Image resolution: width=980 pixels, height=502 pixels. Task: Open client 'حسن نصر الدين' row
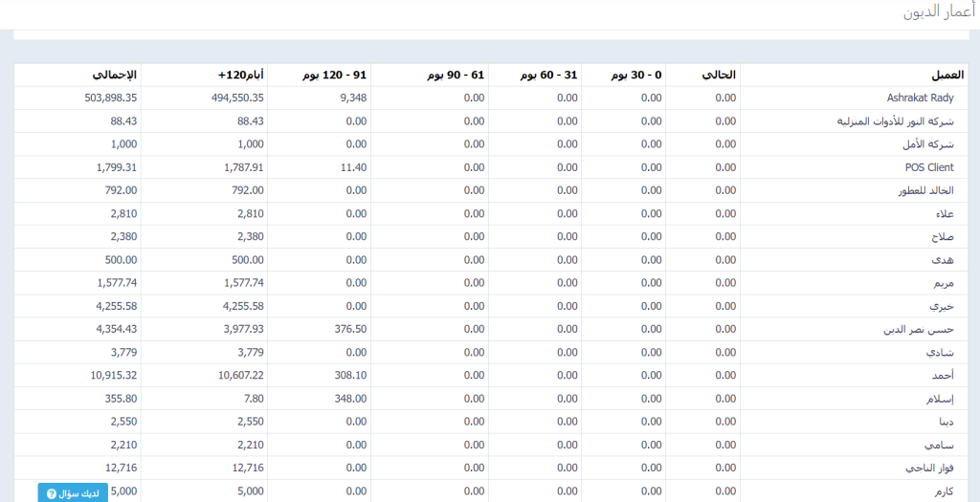(x=919, y=330)
